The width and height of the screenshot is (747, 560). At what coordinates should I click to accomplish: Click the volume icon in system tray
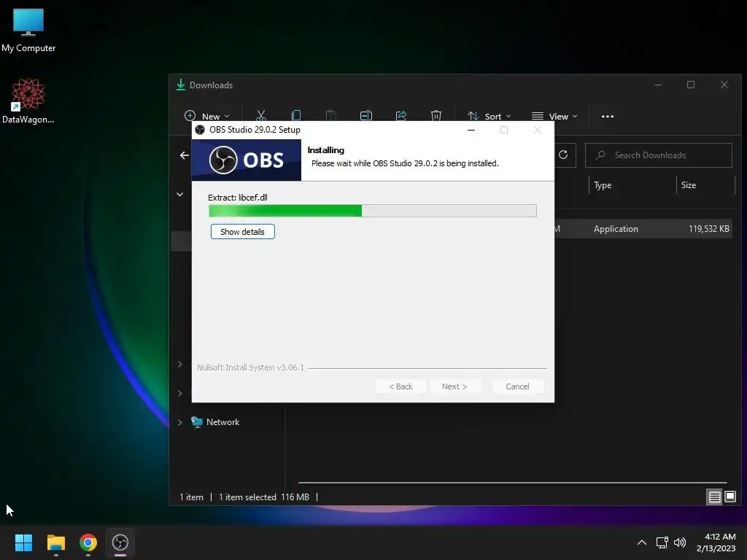(x=680, y=542)
